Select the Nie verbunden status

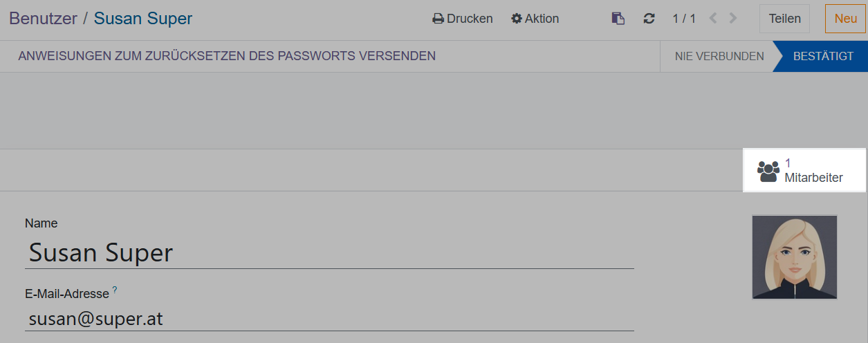[719, 56]
